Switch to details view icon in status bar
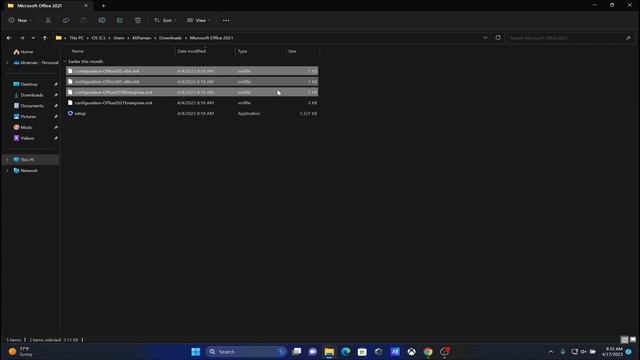The width and height of the screenshot is (640, 360). coord(624,340)
